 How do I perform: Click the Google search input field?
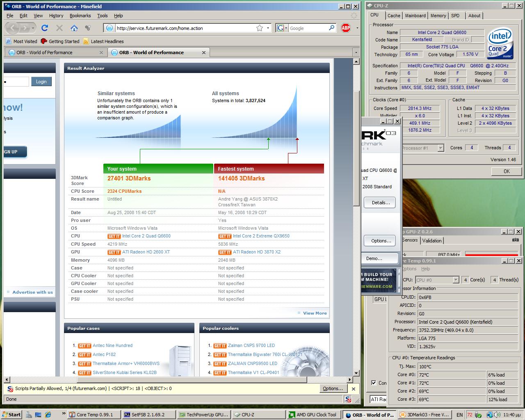tap(308, 28)
